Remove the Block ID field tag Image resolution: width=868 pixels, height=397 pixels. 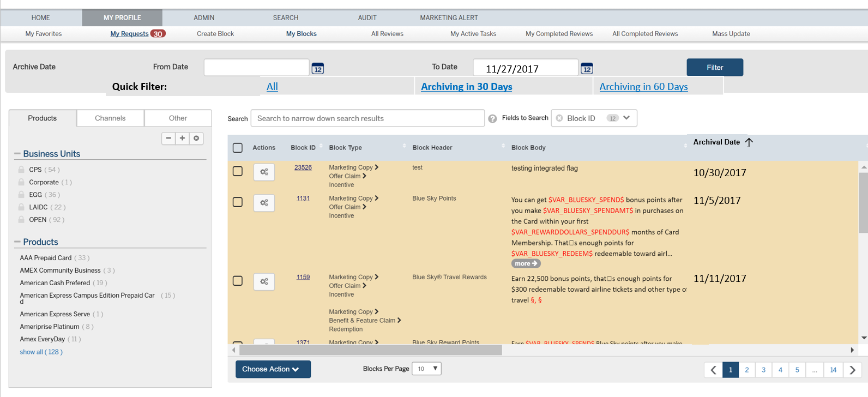coord(559,118)
